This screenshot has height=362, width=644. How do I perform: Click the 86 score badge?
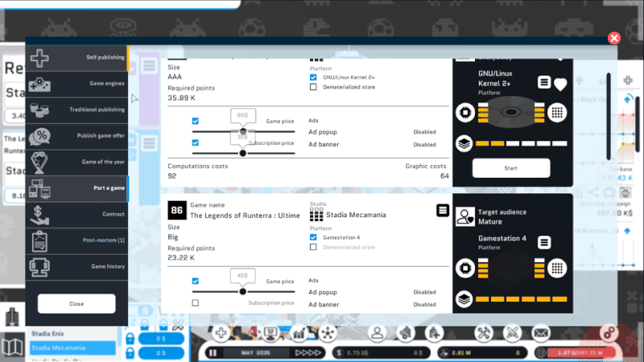pos(177,211)
